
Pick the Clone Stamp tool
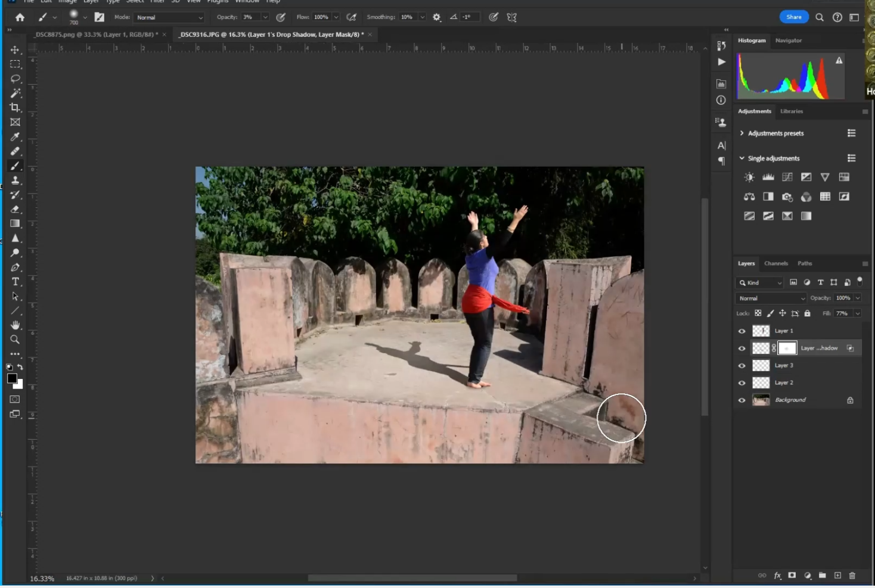[15, 181]
